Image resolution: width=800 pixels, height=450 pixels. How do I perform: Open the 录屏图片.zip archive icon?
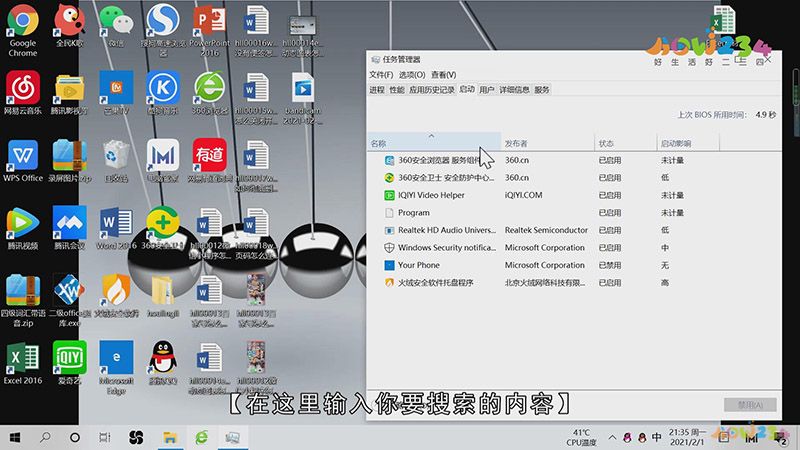pos(69,161)
